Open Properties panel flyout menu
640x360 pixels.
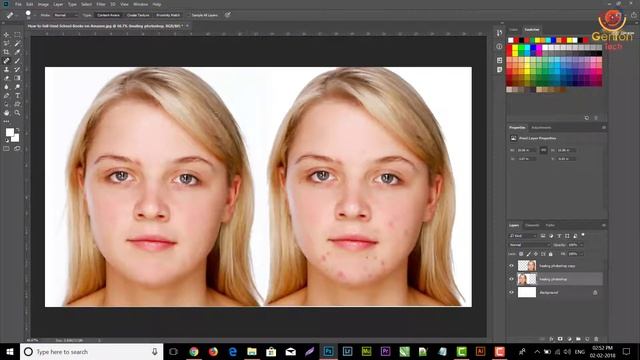(x=603, y=128)
